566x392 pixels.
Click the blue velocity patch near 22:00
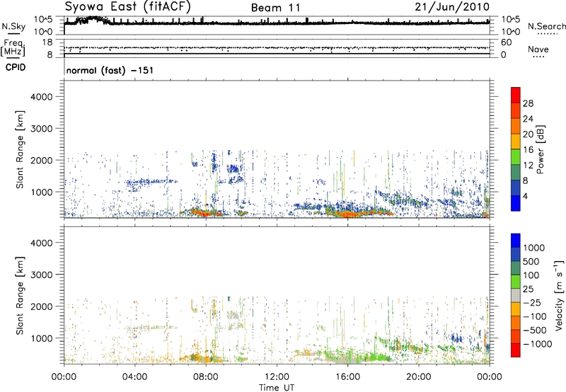click(x=456, y=339)
